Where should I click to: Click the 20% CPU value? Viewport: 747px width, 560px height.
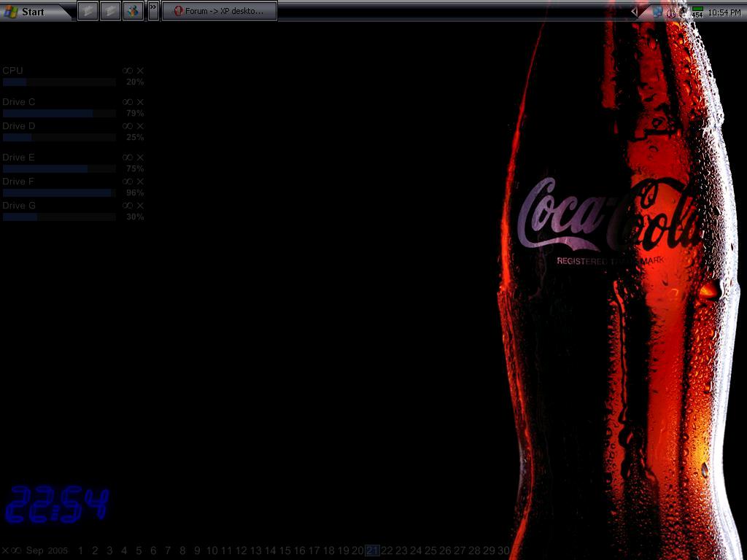(x=135, y=82)
